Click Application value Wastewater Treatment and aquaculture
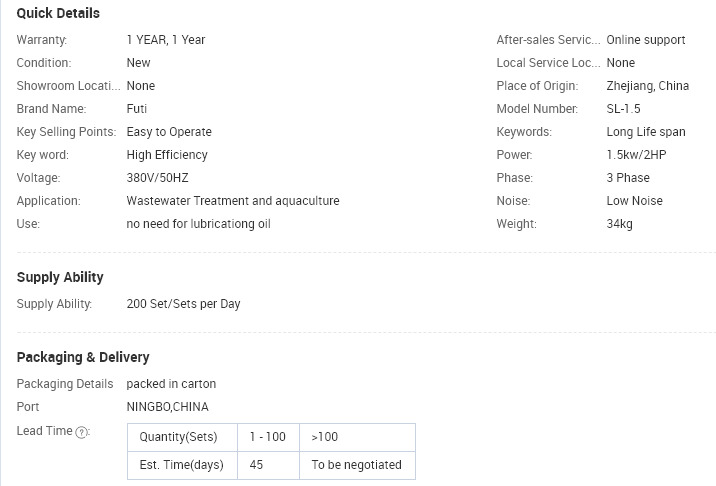 point(233,201)
